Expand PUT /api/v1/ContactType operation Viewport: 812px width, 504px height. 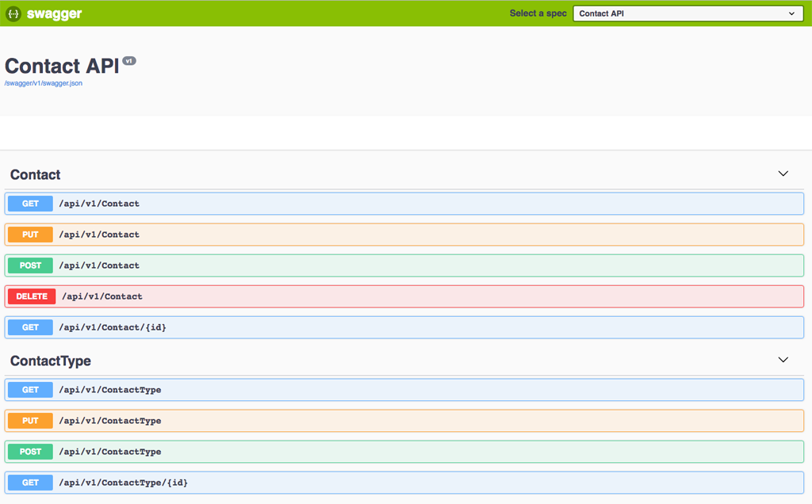404,421
